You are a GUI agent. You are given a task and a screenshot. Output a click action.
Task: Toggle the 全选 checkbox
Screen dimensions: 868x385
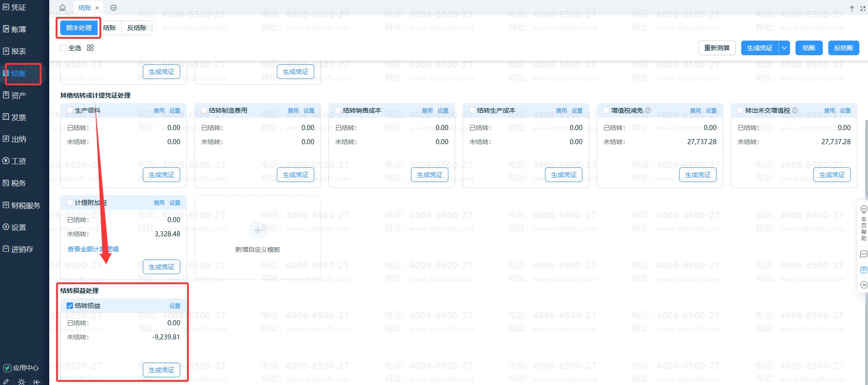[63, 48]
